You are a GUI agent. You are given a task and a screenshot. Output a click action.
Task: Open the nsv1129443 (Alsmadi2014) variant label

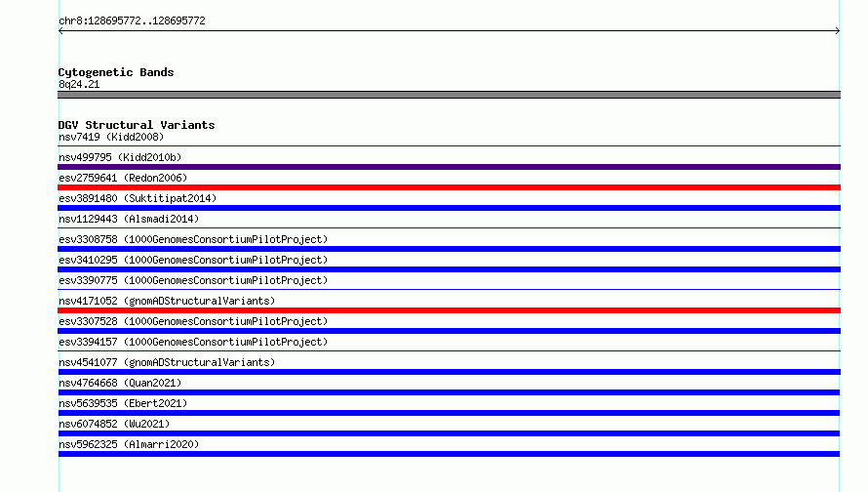pyautogui.click(x=129, y=219)
